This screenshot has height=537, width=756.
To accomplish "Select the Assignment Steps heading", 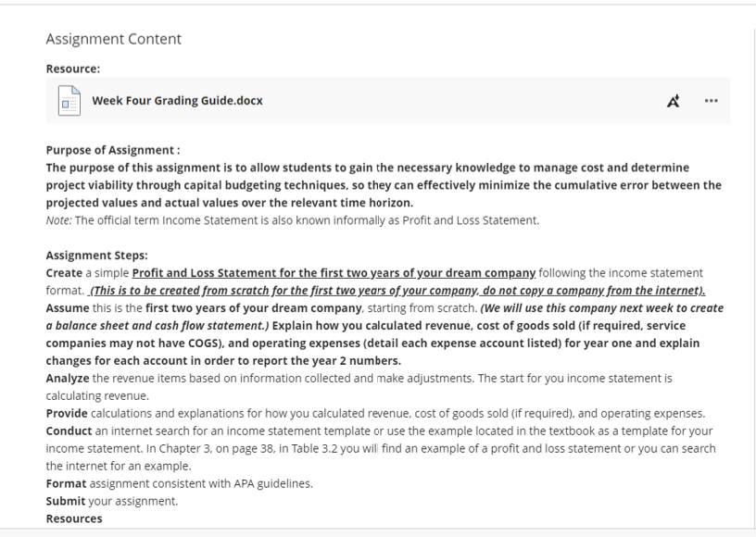I will click(x=97, y=256).
